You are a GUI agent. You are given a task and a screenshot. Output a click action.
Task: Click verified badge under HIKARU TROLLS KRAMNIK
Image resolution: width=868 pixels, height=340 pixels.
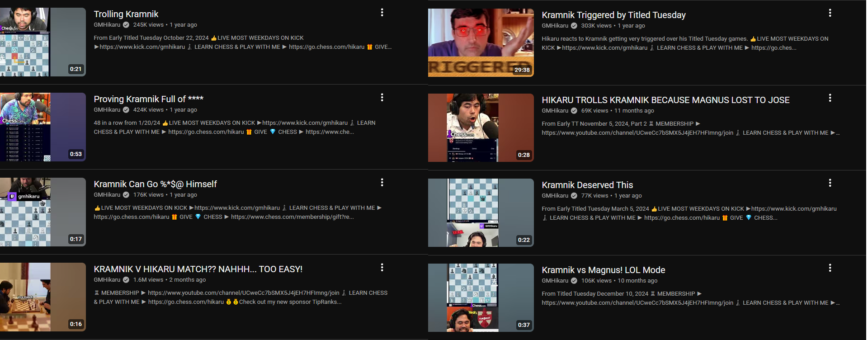(x=574, y=111)
